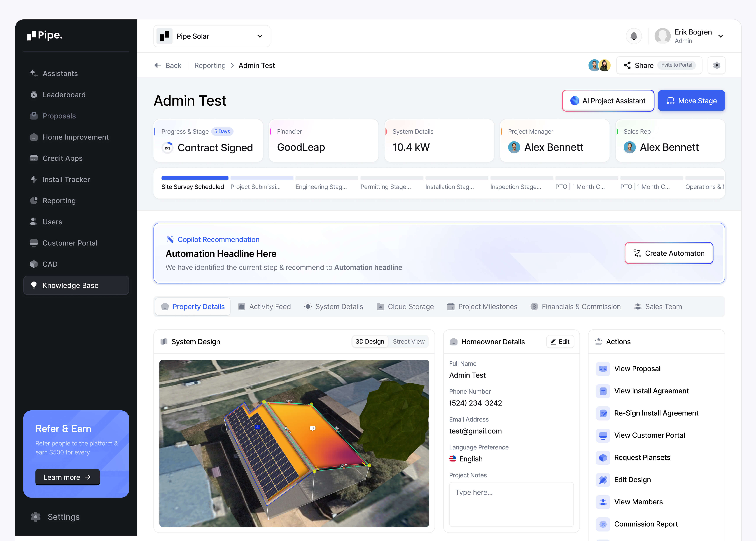Expand the Erik Bogren account menu
Screen dimensions: 756x541
(689, 36)
